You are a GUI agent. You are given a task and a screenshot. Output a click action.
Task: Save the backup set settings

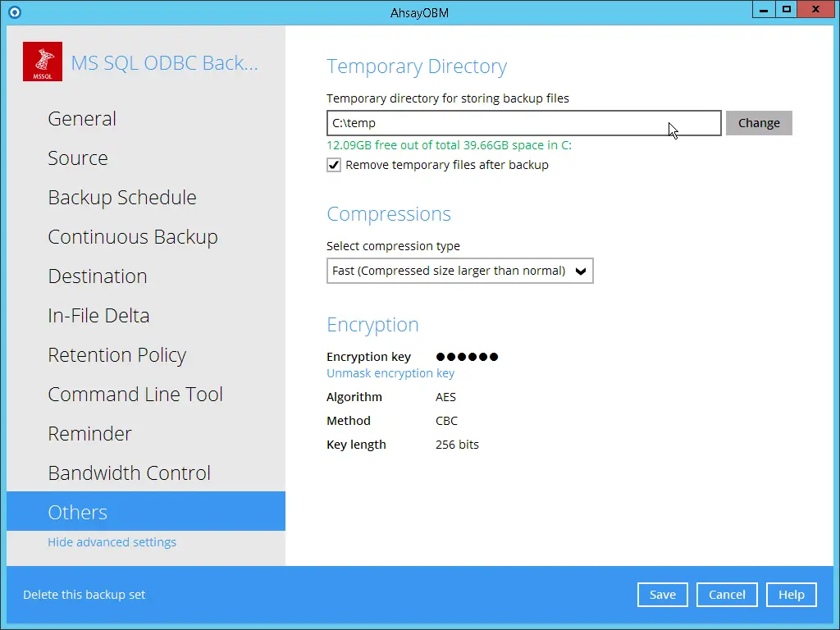tap(662, 595)
